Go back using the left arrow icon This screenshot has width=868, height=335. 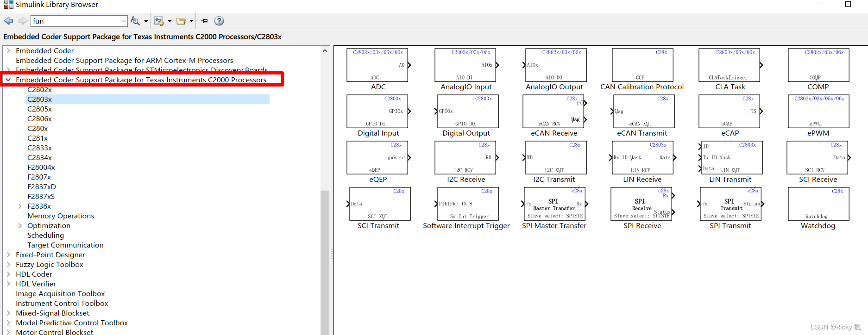[x=8, y=21]
